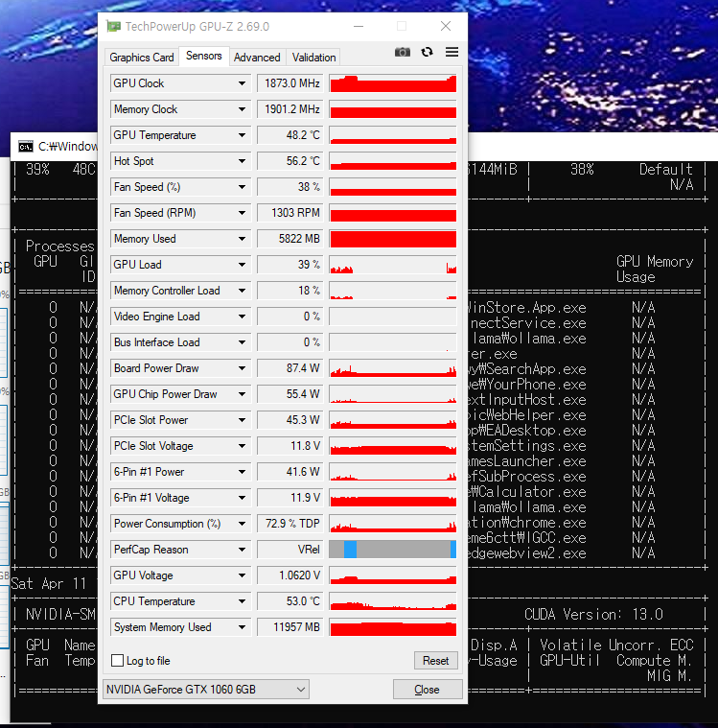Click the 56.2 °C Hot Spot value
This screenshot has width=718, height=728.
290,161
